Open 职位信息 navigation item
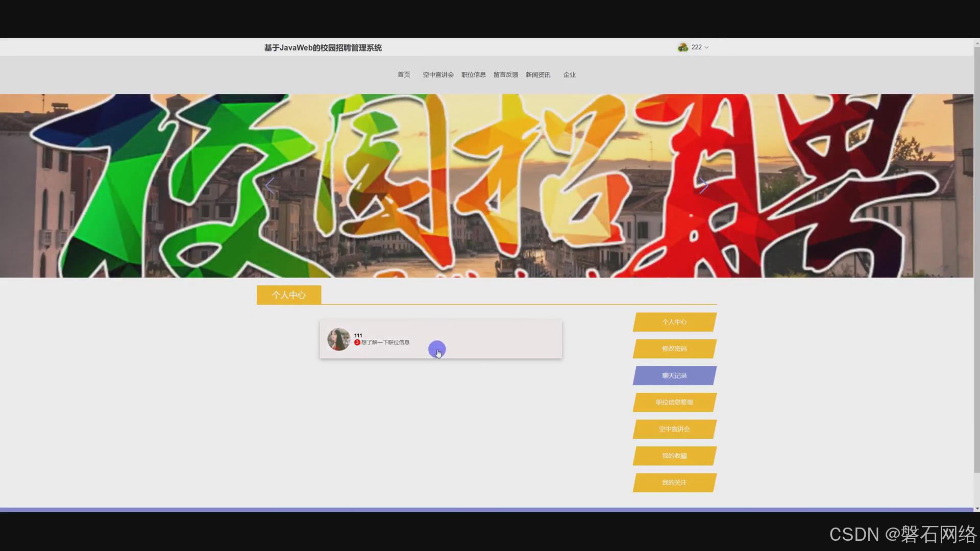The height and width of the screenshot is (551, 980). pyautogui.click(x=473, y=74)
